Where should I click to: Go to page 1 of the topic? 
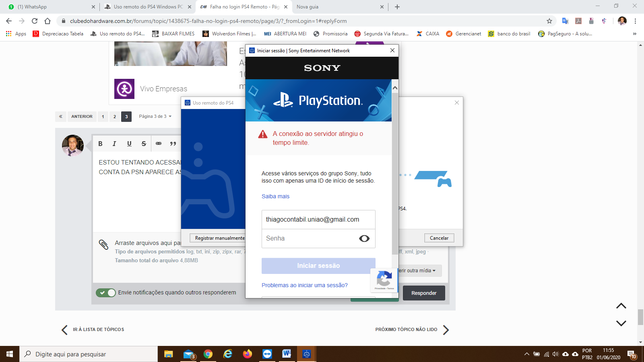pos(103,117)
